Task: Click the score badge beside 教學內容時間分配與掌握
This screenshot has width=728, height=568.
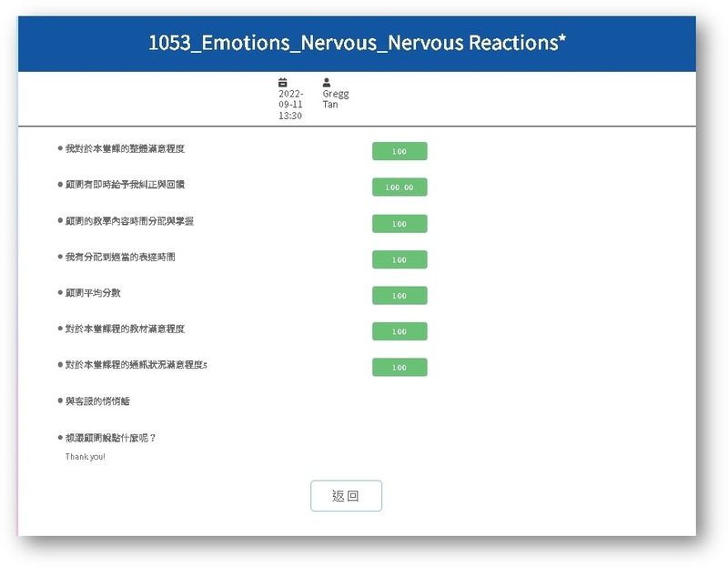Action: pyautogui.click(x=399, y=224)
